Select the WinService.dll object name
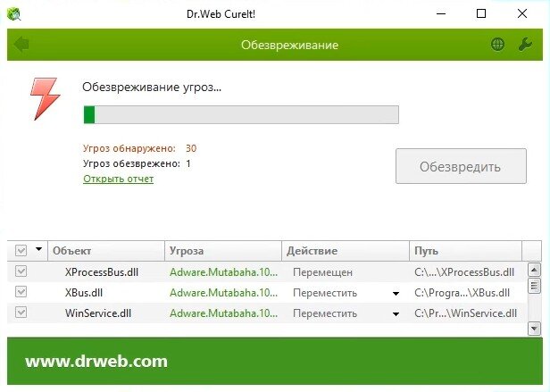The width and height of the screenshot is (550, 392). point(98,313)
